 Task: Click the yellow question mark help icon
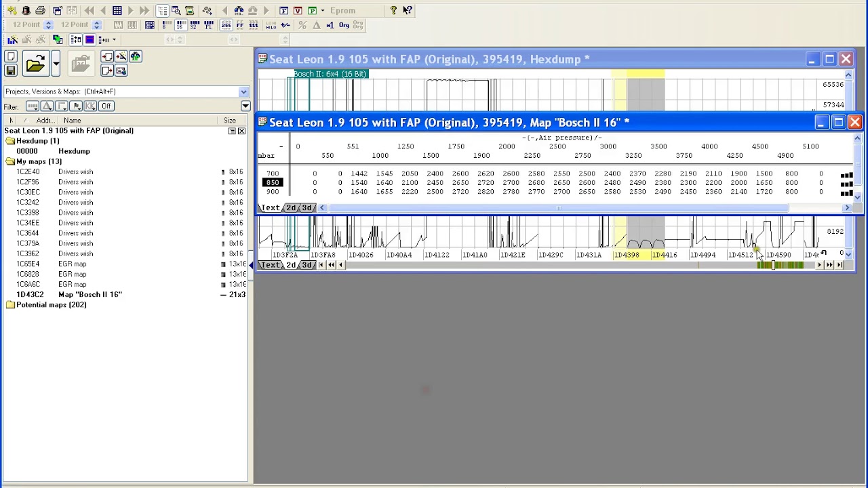tap(393, 10)
